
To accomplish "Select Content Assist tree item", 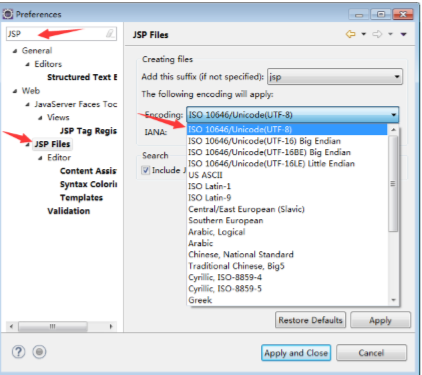I will tap(88, 171).
